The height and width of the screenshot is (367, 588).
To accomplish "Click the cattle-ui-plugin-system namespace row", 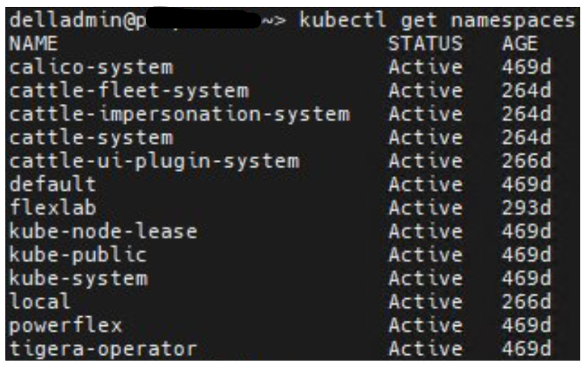I will pyautogui.click(x=153, y=161).
